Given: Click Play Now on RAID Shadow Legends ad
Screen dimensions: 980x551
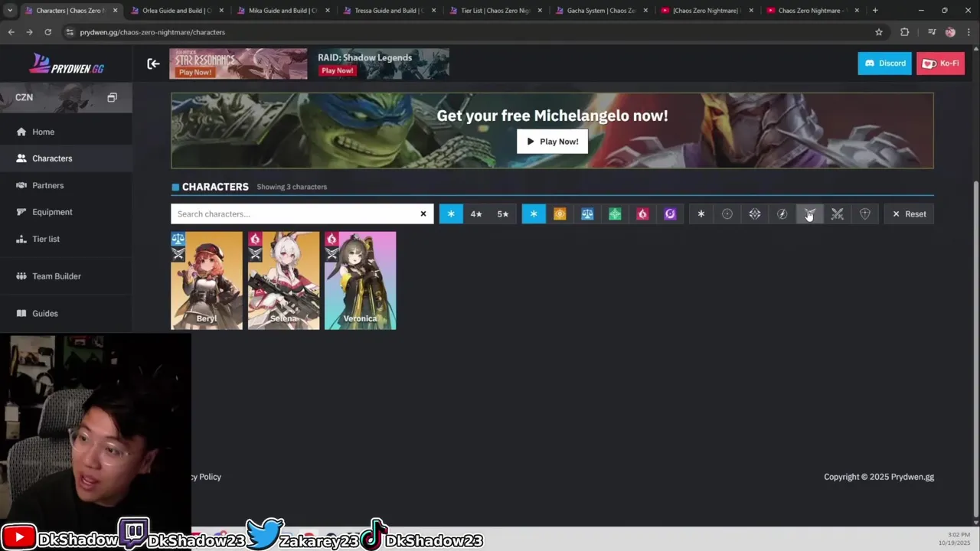Looking at the screenshot, I should [x=337, y=70].
